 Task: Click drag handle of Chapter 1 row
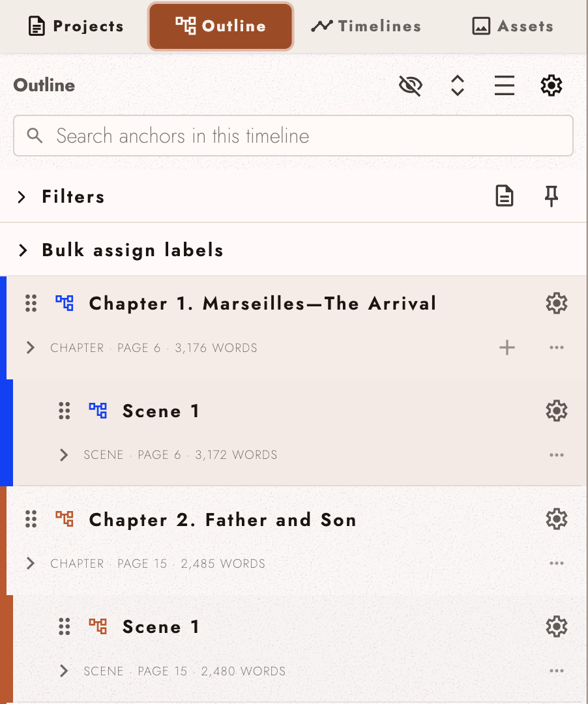pos(31,303)
